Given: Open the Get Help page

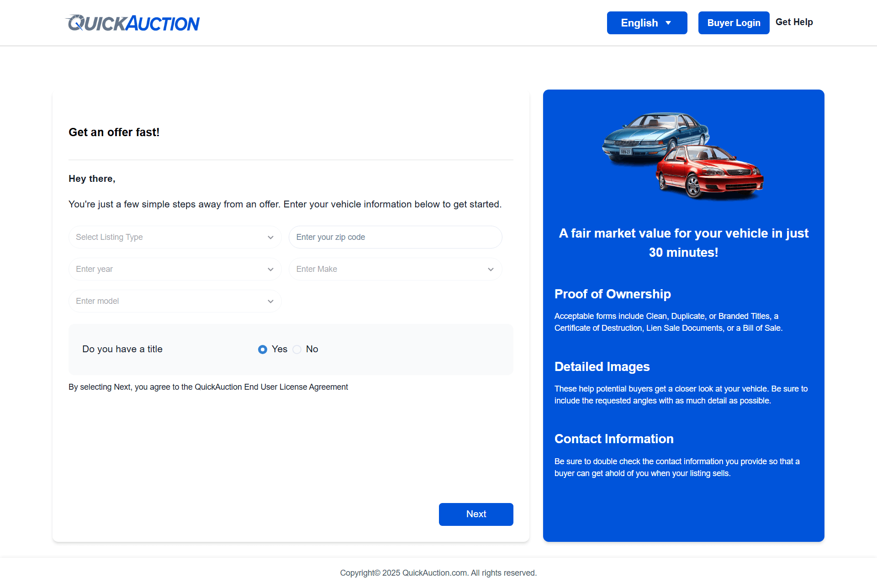Looking at the screenshot, I should click(x=794, y=22).
